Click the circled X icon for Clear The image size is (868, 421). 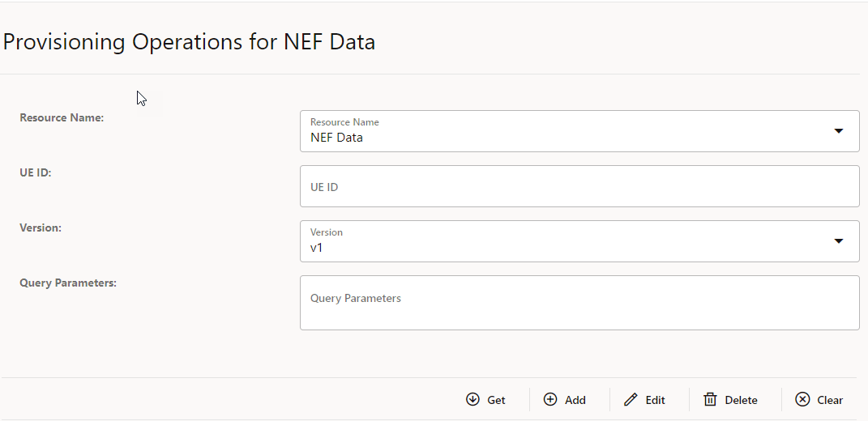pyautogui.click(x=802, y=399)
